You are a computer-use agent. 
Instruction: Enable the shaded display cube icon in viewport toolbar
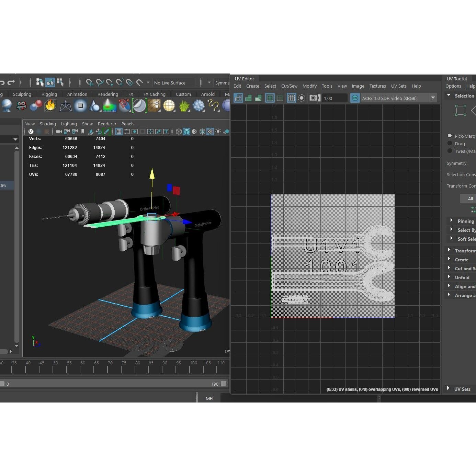point(186,132)
